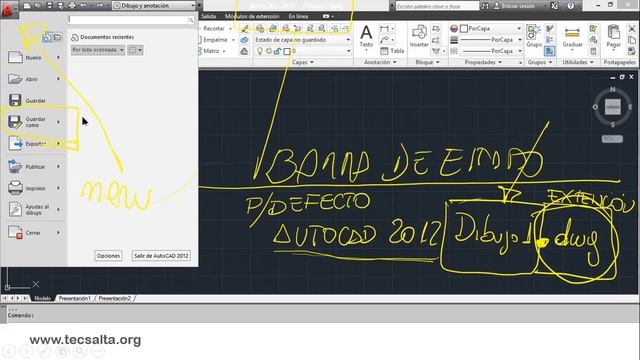The height and width of the screenshot is (360, 640).
Task: Click the help question mark icon
Action: [571, 6]
